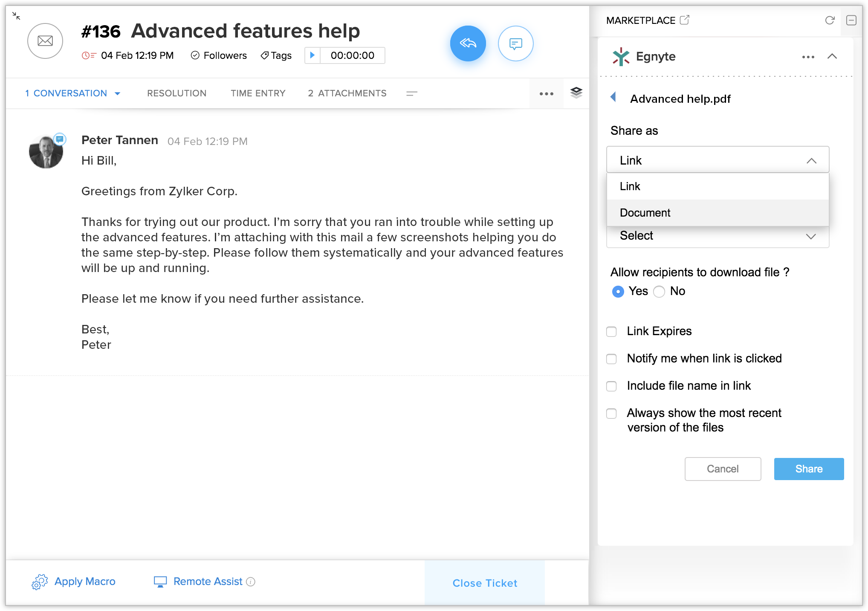Choose Document from Share as list
Screen dimensions: 868x611
(645, 213)
